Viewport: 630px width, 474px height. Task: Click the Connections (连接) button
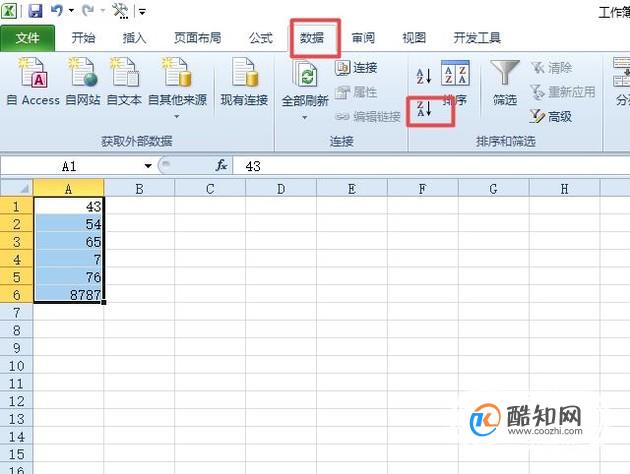pyautogui.click(x=356, y=67)
